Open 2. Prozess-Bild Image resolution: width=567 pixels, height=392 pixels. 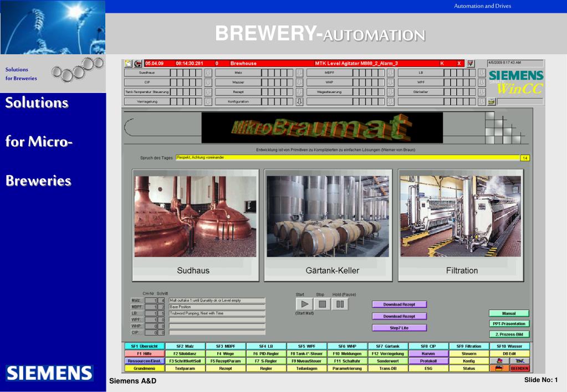point(509,334)
